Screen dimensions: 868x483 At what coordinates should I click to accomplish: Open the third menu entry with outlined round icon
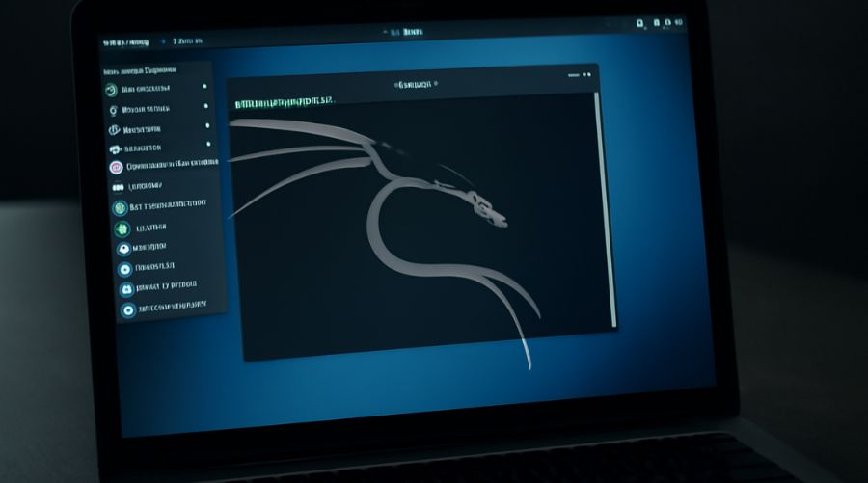(x=134, y=130)
